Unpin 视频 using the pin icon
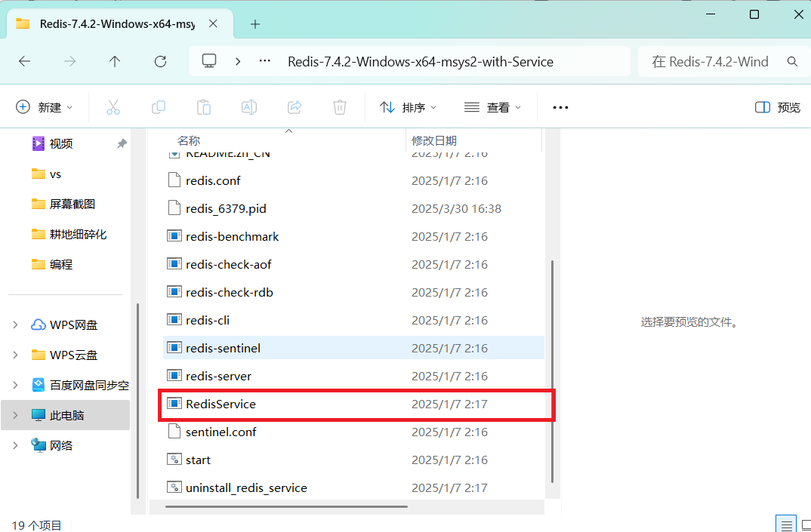 (x=122, y=143)
